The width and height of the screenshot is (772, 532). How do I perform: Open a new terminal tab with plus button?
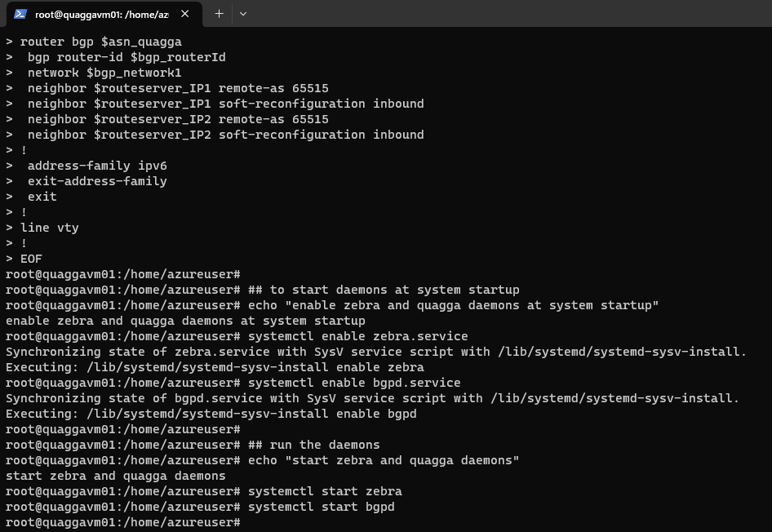pyautogui.click(x=219, y=14)
